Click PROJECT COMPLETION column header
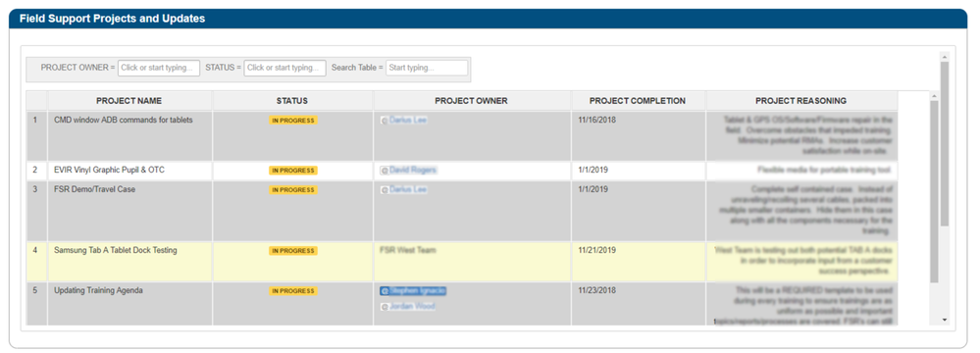This screenshot has height=353, width=980. coord(638,101)
